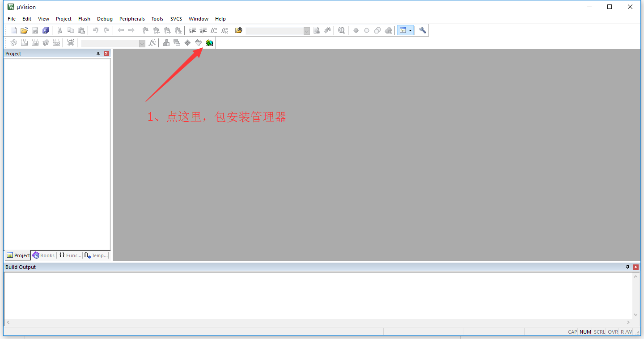644x339 pixels.
Task: Open the Flash menu
Action: (84, 19)
